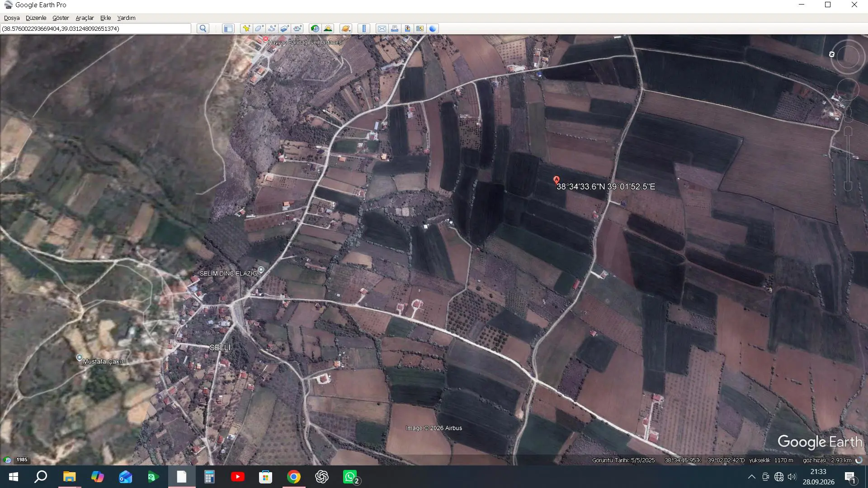868x488 pixels.
Task: Click the zoom slider control
Action: tap(848, 158)
